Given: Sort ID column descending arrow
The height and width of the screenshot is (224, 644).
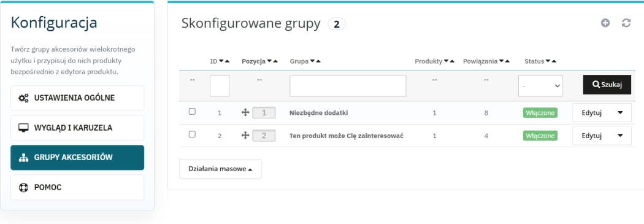Looking at the screenshot, I should (221, 61).
